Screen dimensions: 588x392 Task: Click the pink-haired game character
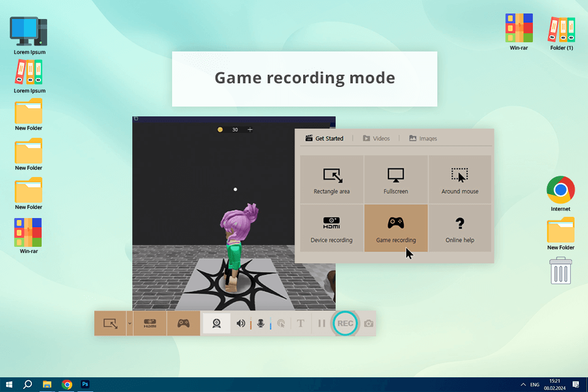coord(238,247)
